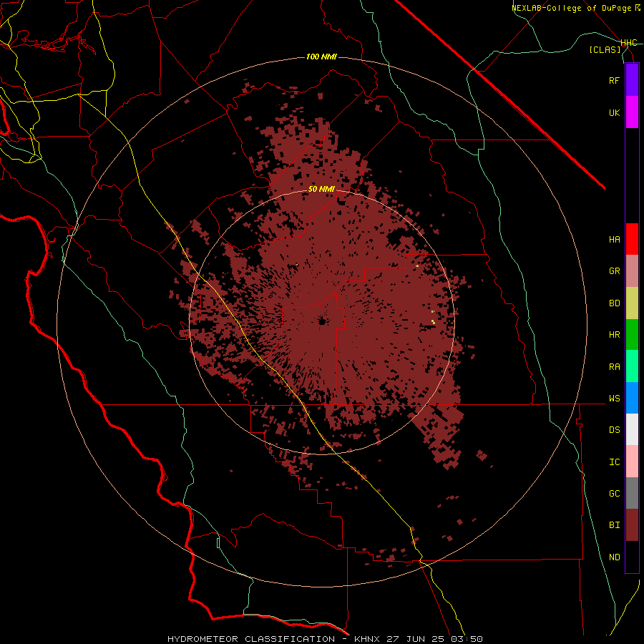Viewport: 644px width, 644px height.
Task: Click the KHNX radar site identifier
Action: point(368,639)
